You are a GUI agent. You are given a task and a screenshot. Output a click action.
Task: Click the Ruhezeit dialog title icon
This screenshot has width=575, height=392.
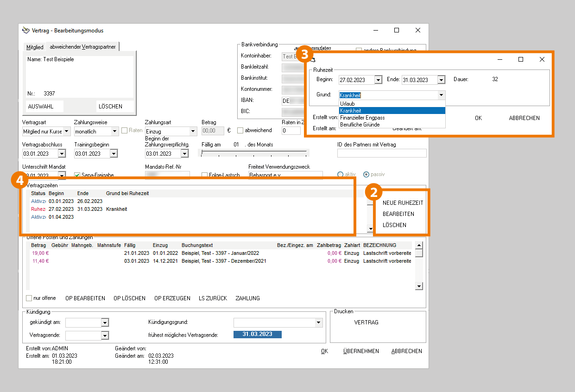click(313, 59)
